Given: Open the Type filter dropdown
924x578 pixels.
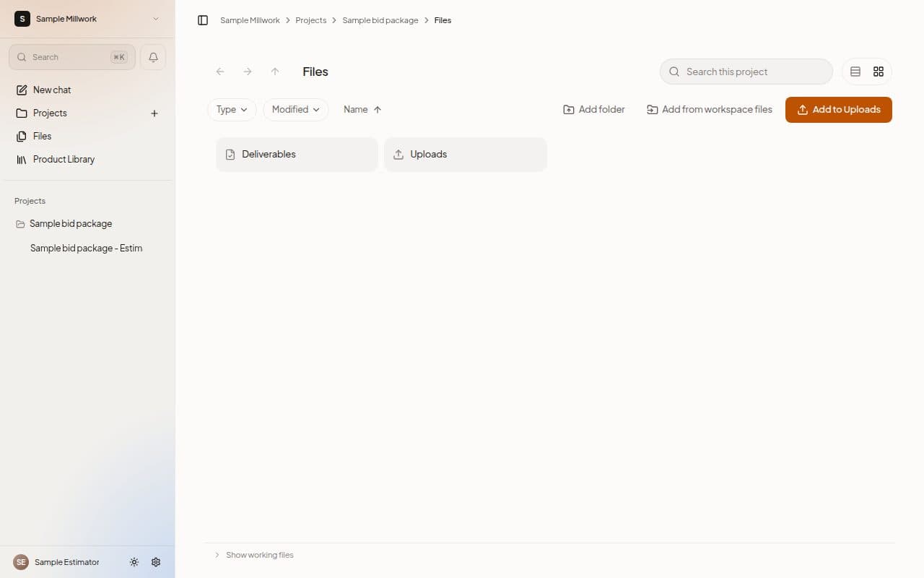Looking at the screenshot, I should (x=232, y=110).
